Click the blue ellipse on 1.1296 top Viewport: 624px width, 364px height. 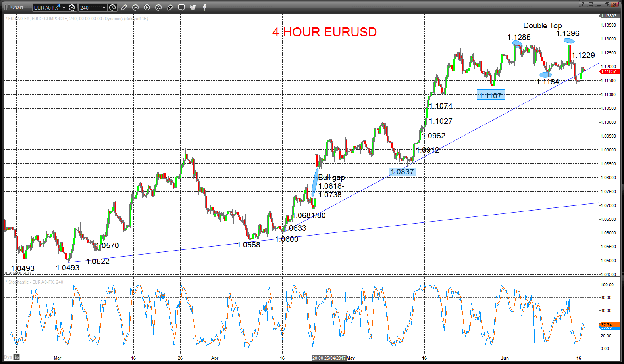[x=569, y=41]
